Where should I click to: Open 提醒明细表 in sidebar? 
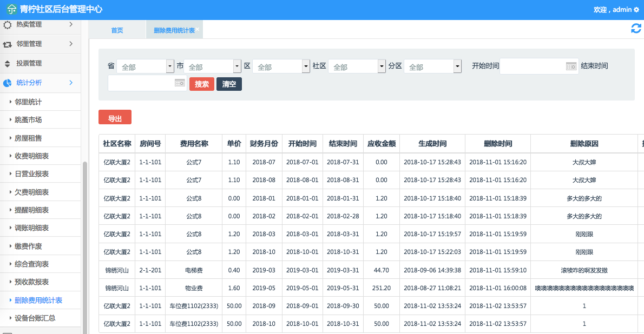click(40, 210)
